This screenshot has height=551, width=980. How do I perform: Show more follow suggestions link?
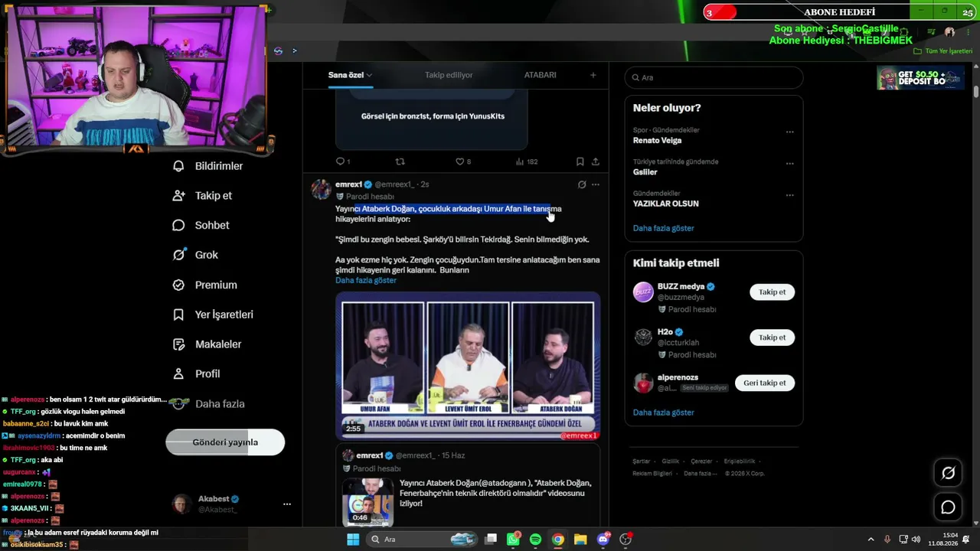tap(664, 412)
